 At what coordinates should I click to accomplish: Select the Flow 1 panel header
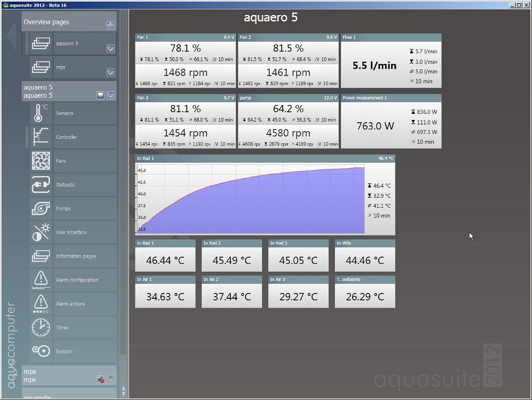(391, 37)
